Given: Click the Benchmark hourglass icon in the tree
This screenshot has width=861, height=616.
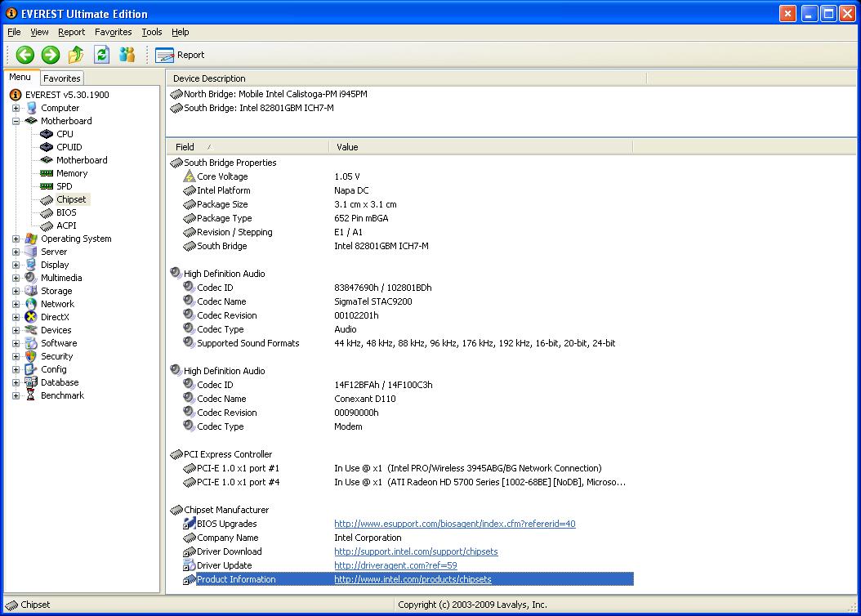Looking at the screenshot, I should [31, 395].
